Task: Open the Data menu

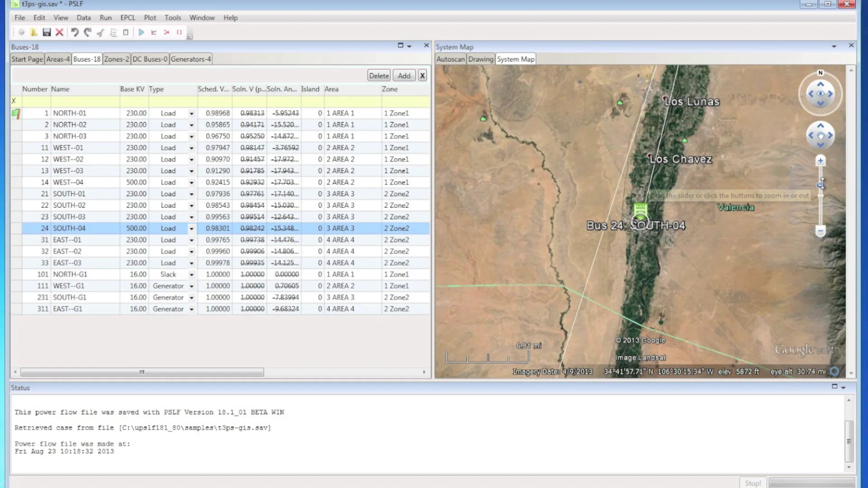Action: pos(84,18)
